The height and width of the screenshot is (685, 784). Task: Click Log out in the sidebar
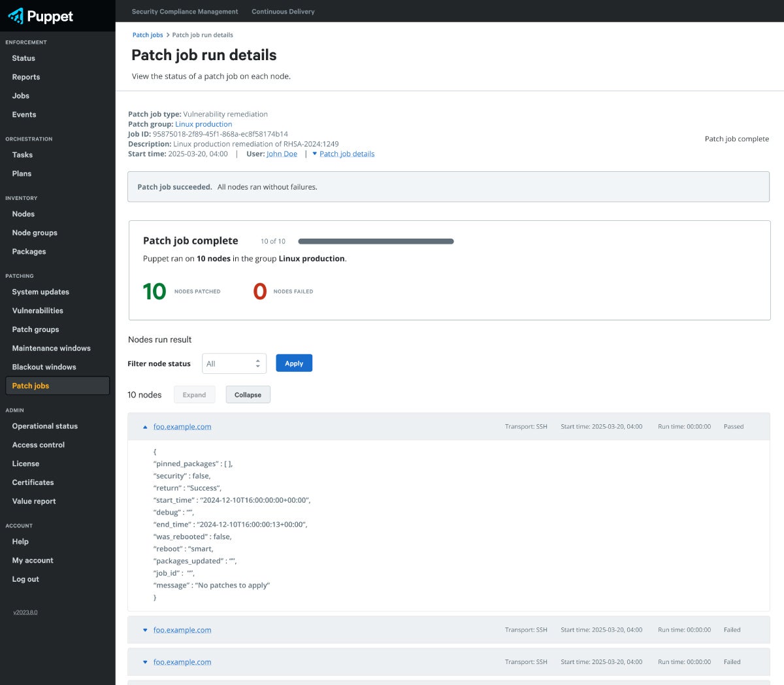25,579
